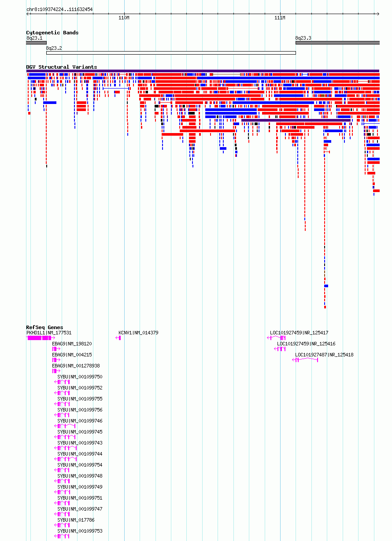Click the EBAG9 NM_198120 gene glyph
The image size is (392, 541).
click(56, 349)
